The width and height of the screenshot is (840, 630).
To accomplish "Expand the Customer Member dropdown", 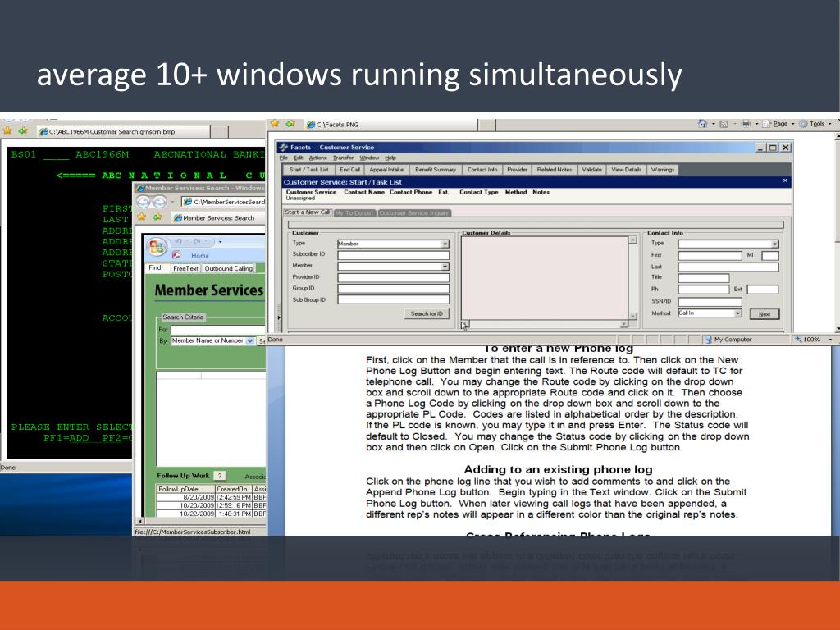I will pos(445,267).
